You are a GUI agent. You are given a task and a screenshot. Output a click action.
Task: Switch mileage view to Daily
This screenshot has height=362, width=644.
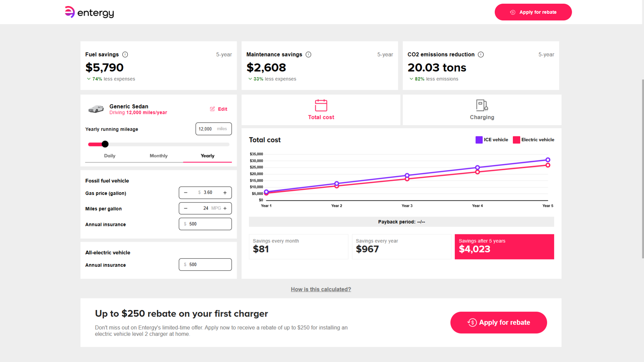(x=110, y=156)
